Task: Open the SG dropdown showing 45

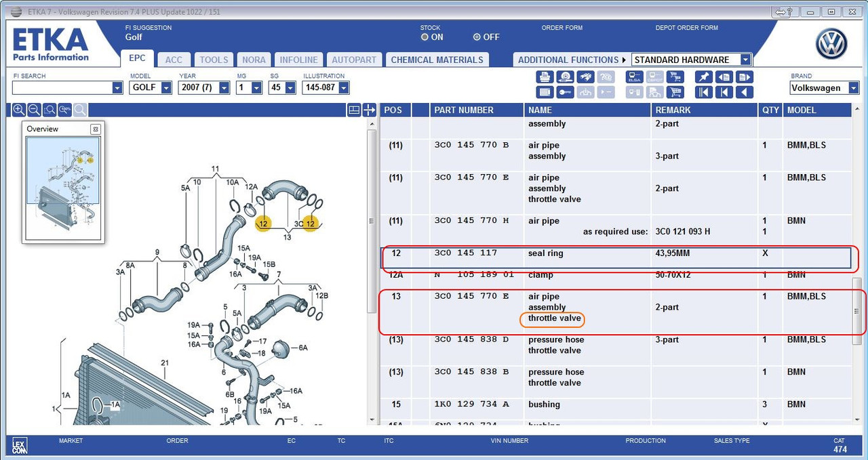Action: coord(290,87)
